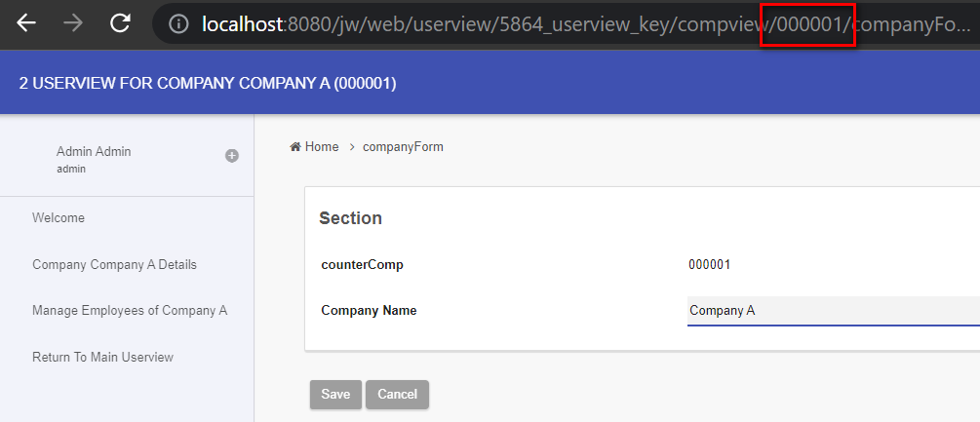
Task: Click the Company Name field label
Action: point(369,311)
